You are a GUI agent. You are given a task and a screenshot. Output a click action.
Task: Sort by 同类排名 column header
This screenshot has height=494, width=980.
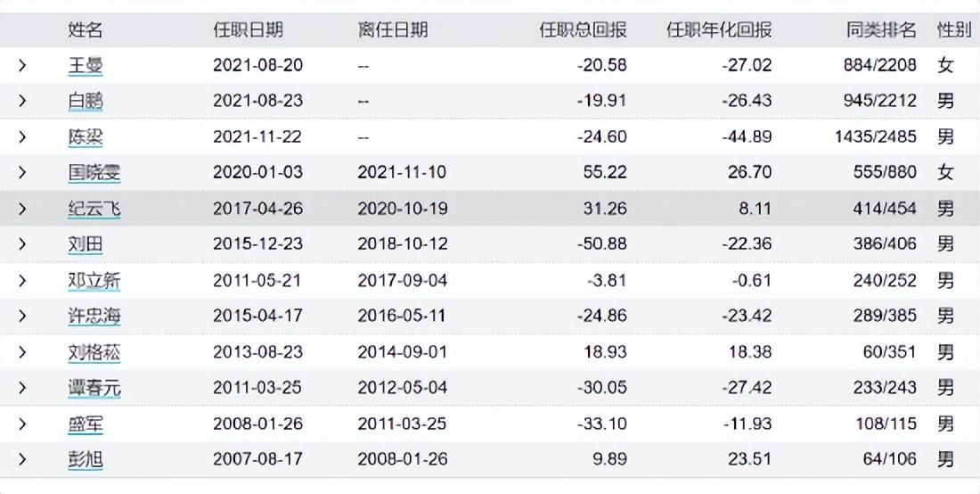[x=880, y=29]
